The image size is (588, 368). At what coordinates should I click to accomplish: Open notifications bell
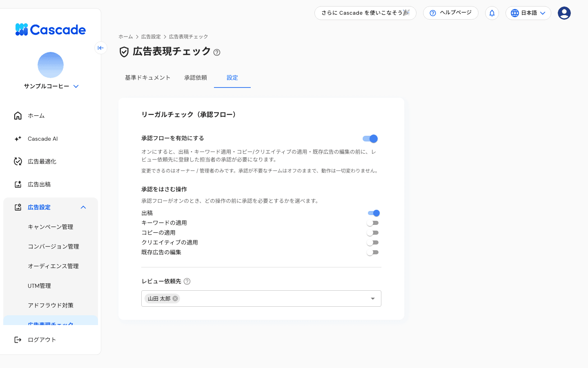pos(492,13)
